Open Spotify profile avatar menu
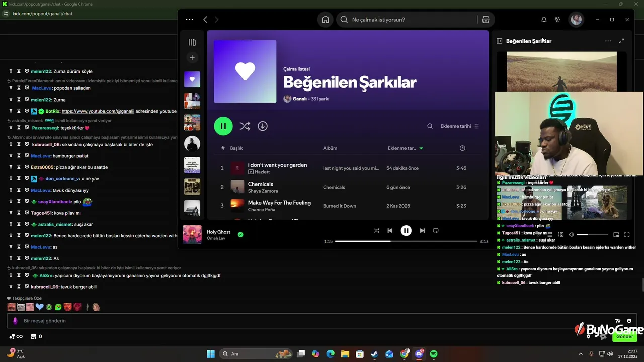 [x=576, y=20]
